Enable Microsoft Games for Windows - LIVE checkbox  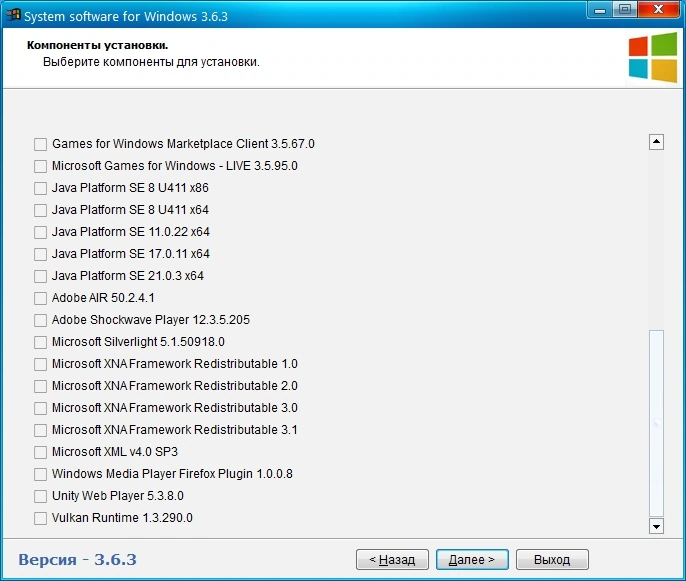tap(40, 166)
